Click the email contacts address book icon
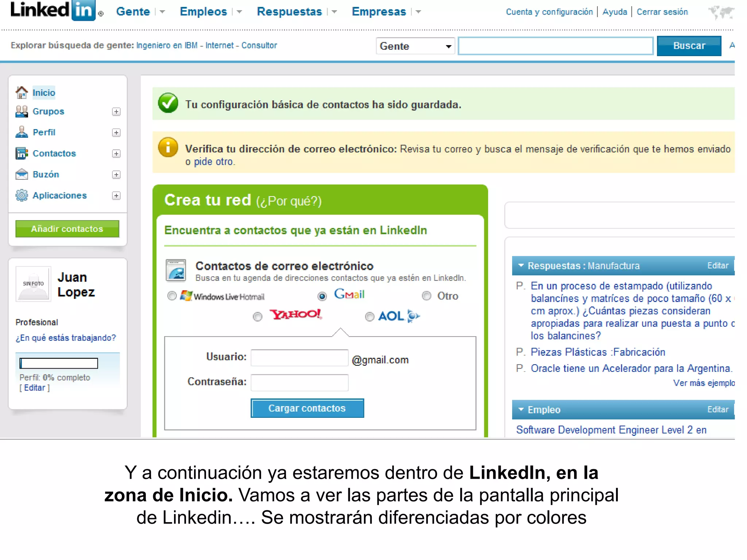The image size is (747, 560). (x=176, y=271)
